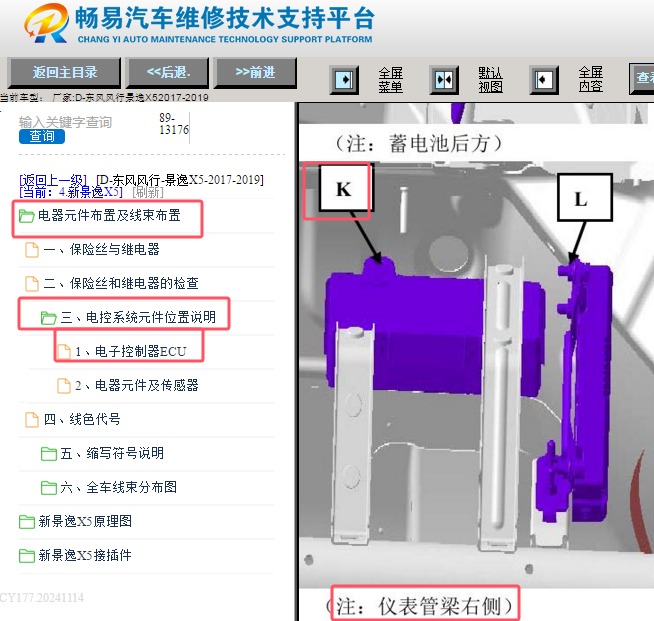This screenshot has height=621, width=654.
Task: Click the open folder icon beside 电器元件布置及线束布置
Action: click(27, 216)
